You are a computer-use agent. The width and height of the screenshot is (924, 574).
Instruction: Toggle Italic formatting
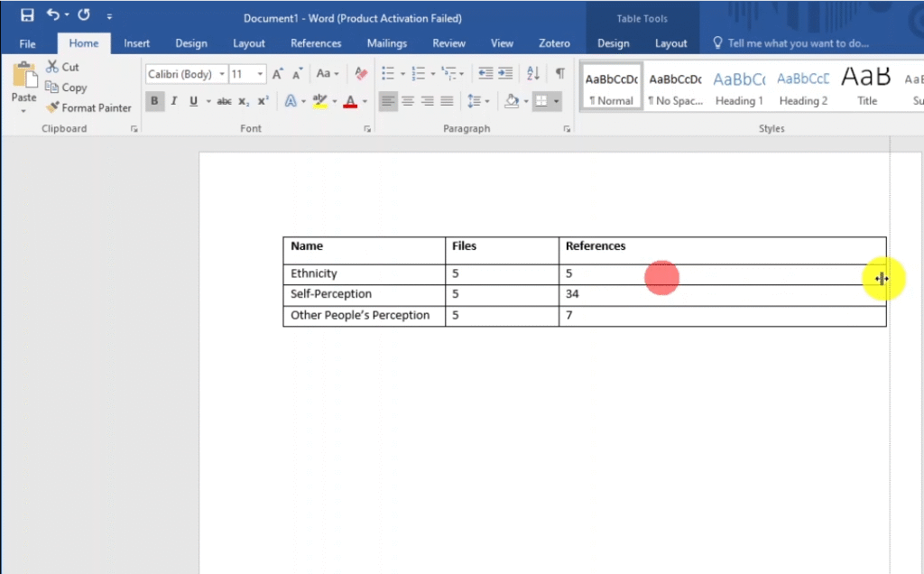coord(174,101)
